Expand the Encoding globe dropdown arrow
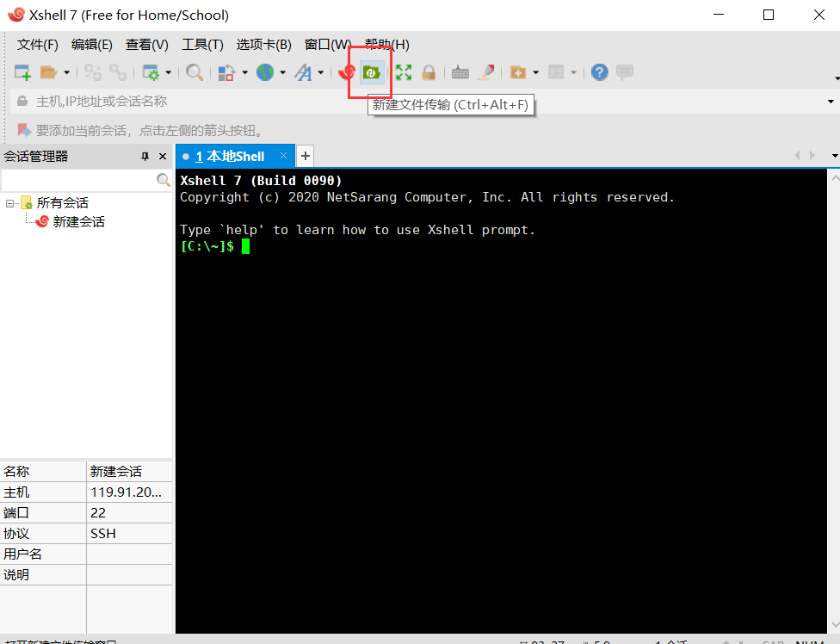The image size is (840, 644). tap(283, 72)
